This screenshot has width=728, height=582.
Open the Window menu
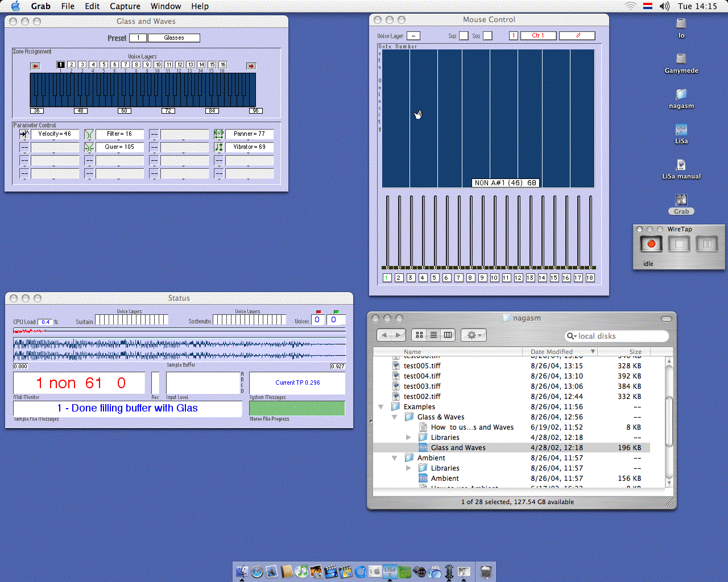point(166,6)
